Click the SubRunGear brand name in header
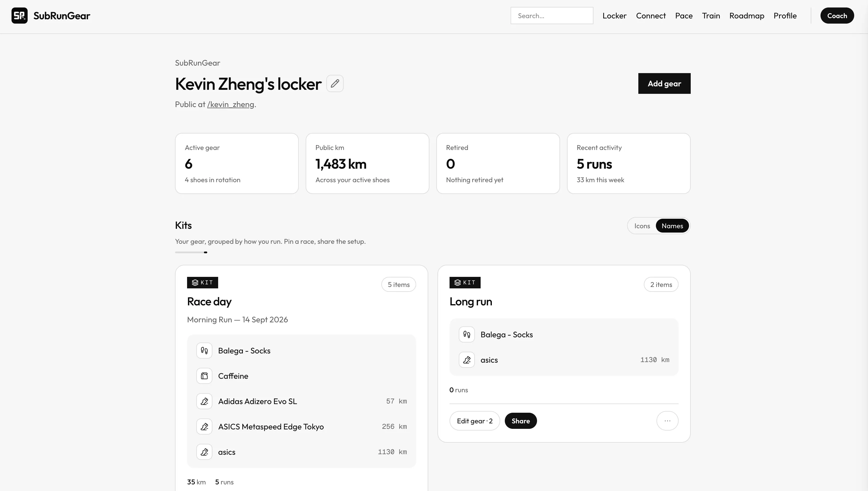The image size is (868, 491). pyautogui.click(x=62, y=16)
